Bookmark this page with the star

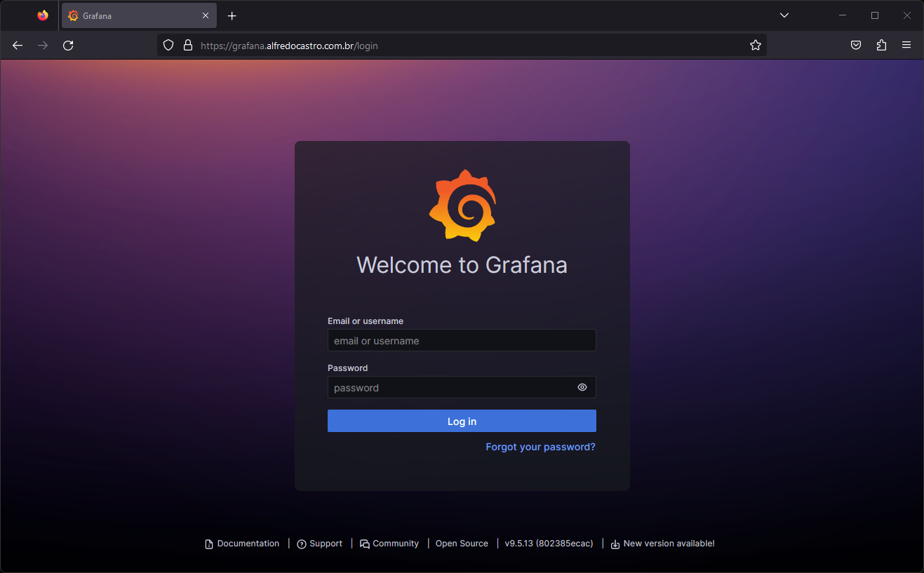755,45
